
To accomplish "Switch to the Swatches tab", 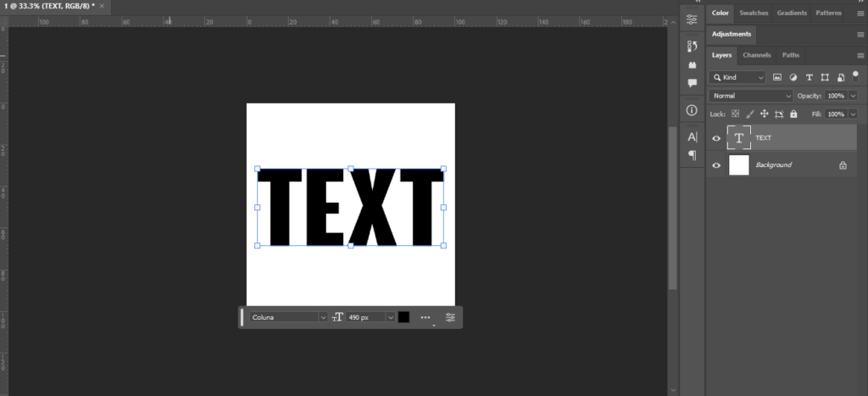I will pyautogui.click(x=754, y=13).
